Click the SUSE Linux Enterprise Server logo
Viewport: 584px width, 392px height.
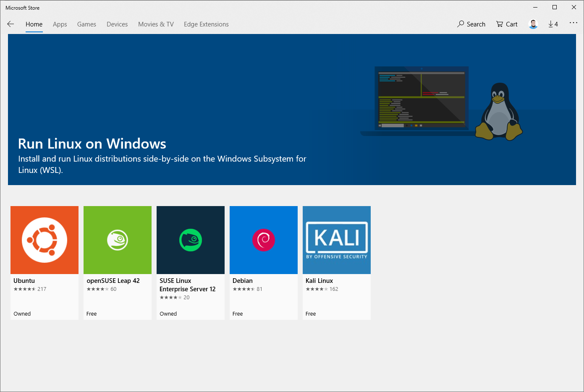pyautogui.click(x=191, y=240)
